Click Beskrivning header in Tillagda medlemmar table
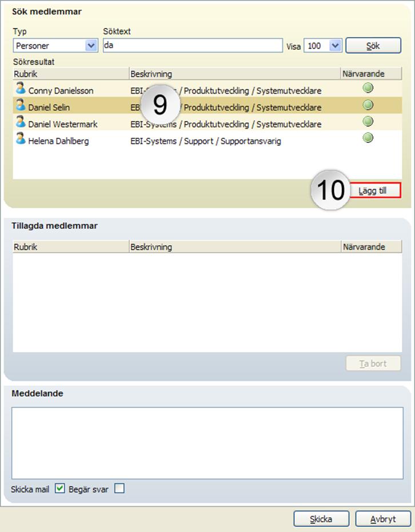The image size is (415, 532). click(235, 247)
